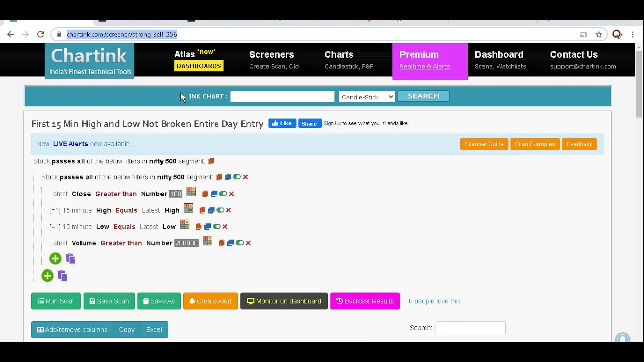
Task: Change Greater than operator on Volume row
Action: 121,243
